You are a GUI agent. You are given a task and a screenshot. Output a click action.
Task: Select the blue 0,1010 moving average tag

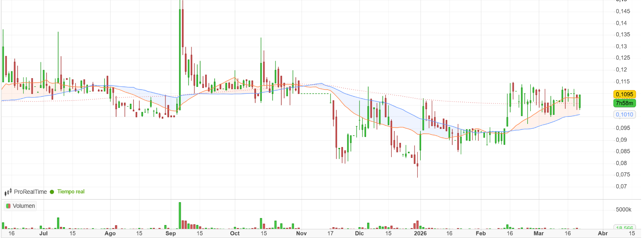[x=624, y=114]
